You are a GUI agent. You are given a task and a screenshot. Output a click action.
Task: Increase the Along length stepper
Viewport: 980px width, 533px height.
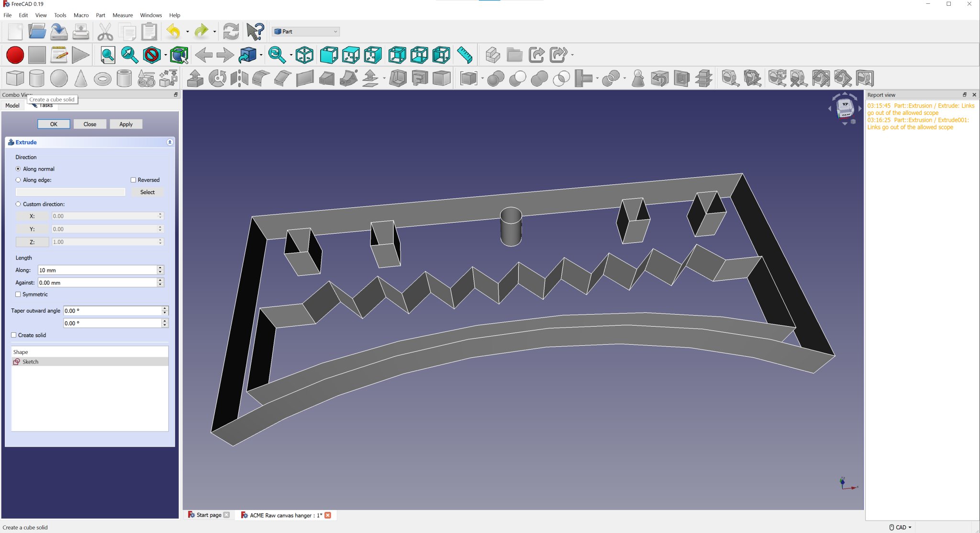[161, 268]
